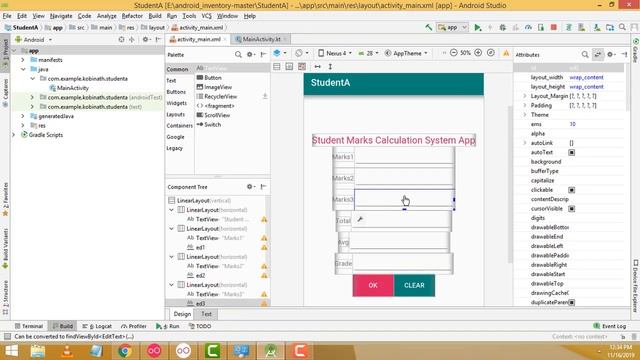Open the profiler gauge icon in toolbar
Image resolution: width=640 pixels, height=360 pixels.
click(529, 27)
